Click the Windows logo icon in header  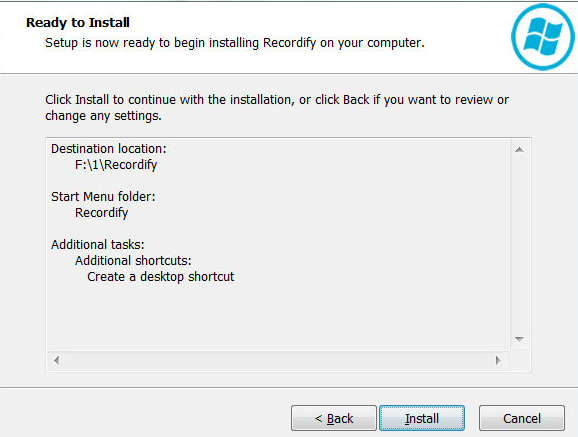[x=543, y=37]
